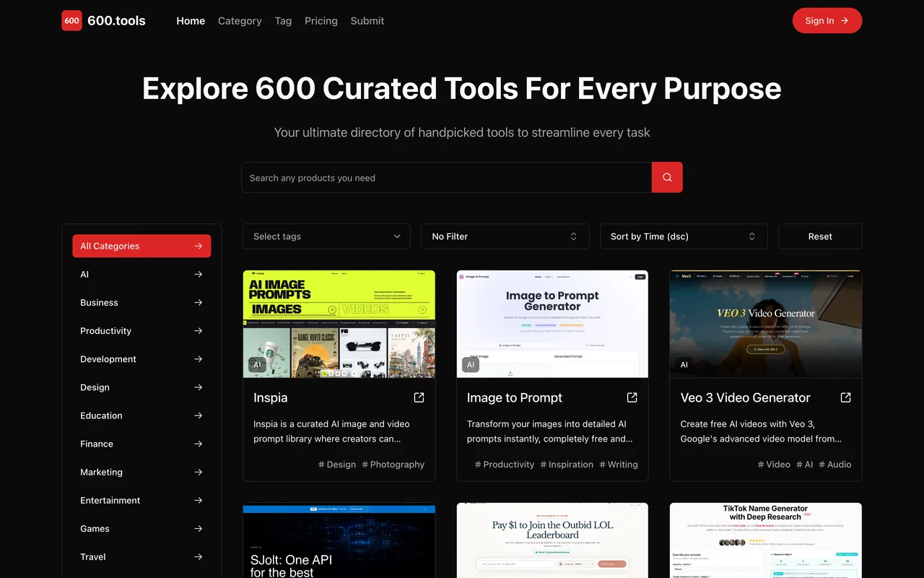
Task: Click the 600.tools site name
Action: [116, 21]
